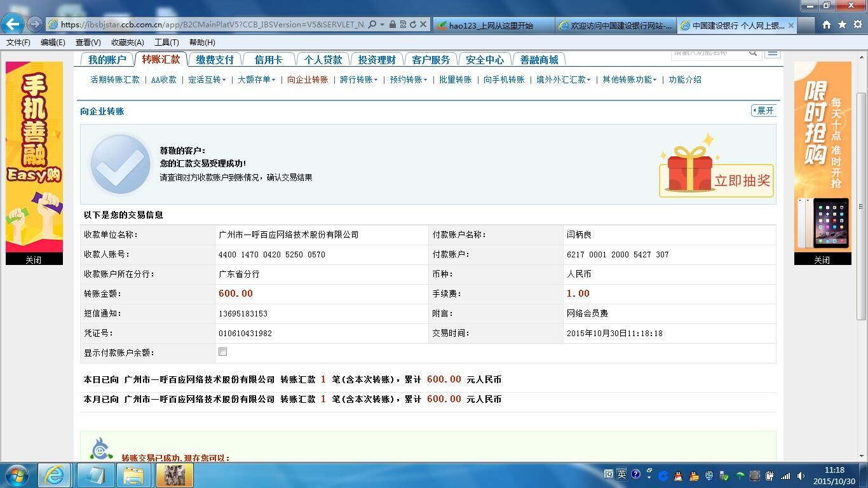Screen dimensions: 868x488
Task: Click the browser address bar URL
Action: 212,25
